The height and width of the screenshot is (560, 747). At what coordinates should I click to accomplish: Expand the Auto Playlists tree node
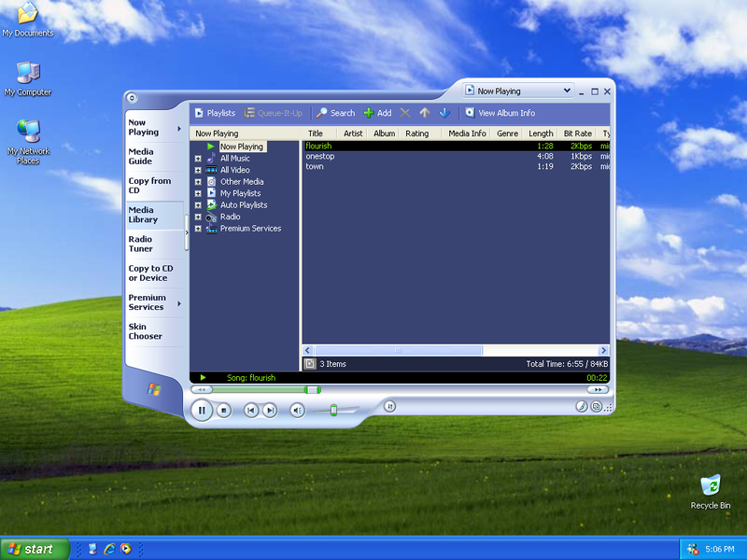(198, 205)
